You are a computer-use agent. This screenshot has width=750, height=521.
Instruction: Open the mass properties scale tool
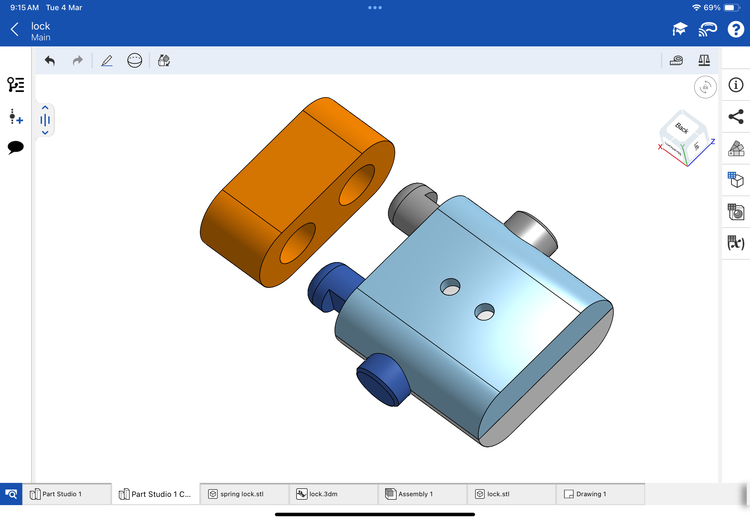[x=706, y=61]
